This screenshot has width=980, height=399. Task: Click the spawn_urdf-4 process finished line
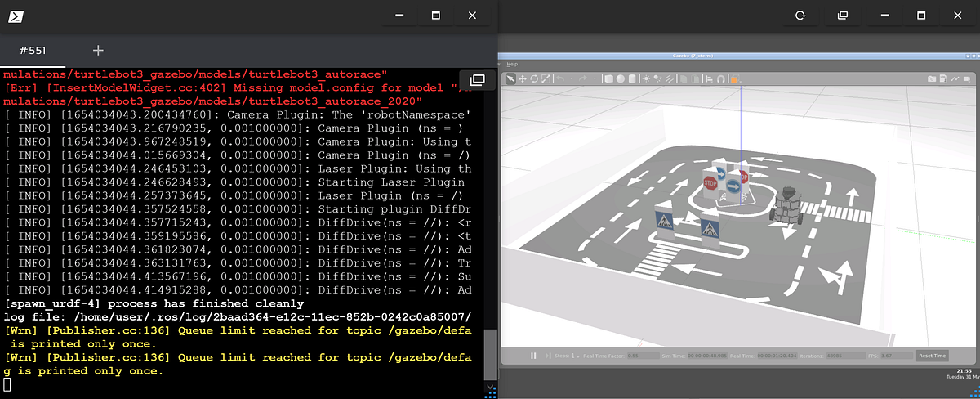tap(154, 303)
